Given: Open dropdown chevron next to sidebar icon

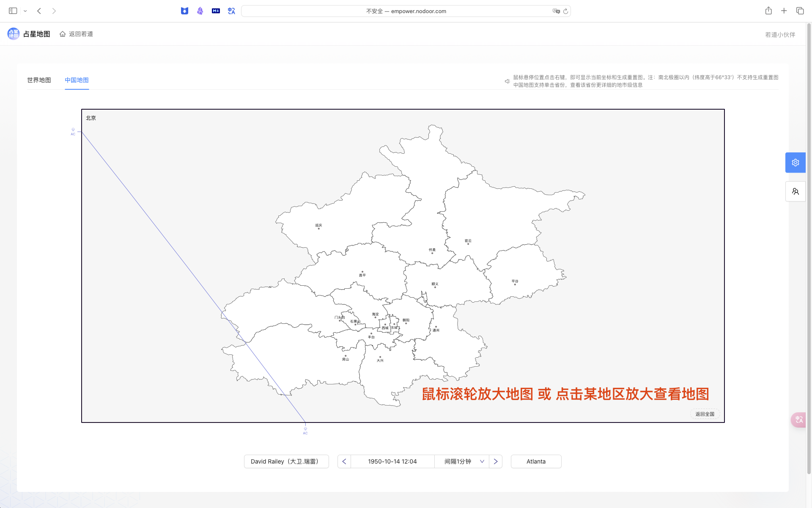Looking at the screenshot, I should coord(25,11).
